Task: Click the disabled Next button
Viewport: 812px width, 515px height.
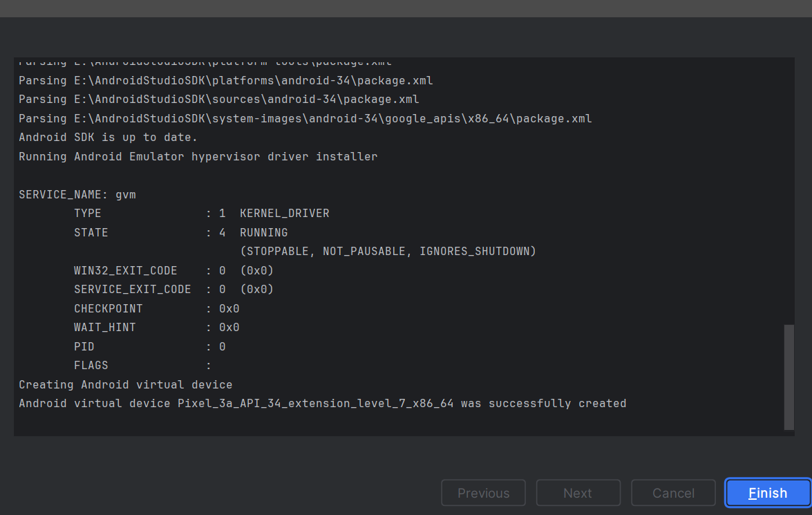Action: (578, 493)
